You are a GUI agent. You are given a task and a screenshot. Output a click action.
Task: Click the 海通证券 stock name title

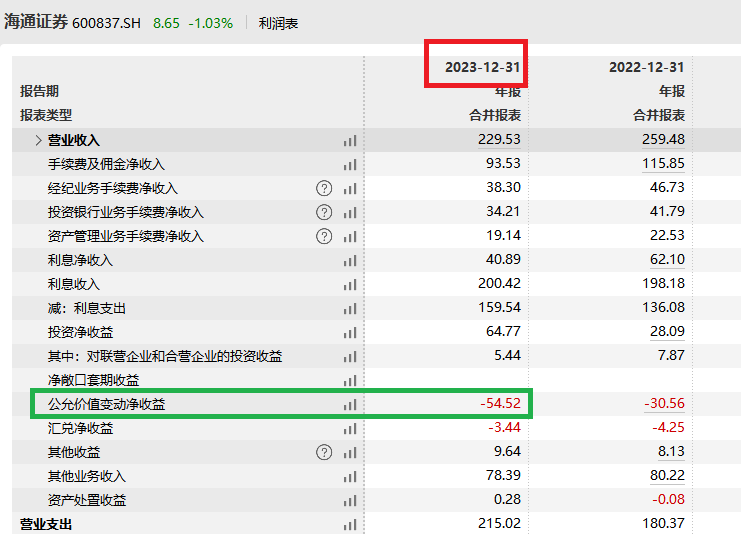pyautogui.click(x=36, y=22)
